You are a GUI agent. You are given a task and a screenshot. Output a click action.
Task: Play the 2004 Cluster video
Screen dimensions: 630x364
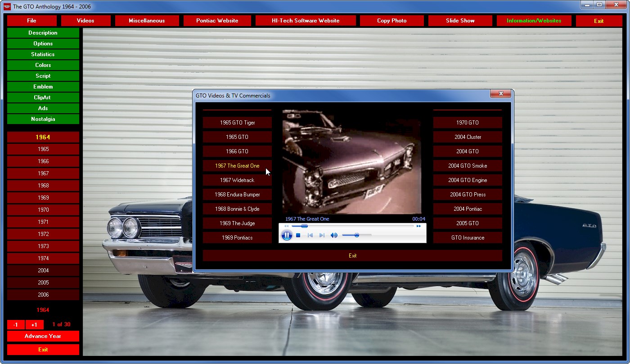[468, 137]
